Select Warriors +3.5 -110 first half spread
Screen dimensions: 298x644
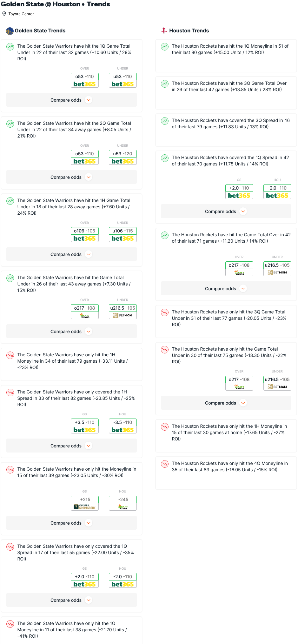pos(85,426)
